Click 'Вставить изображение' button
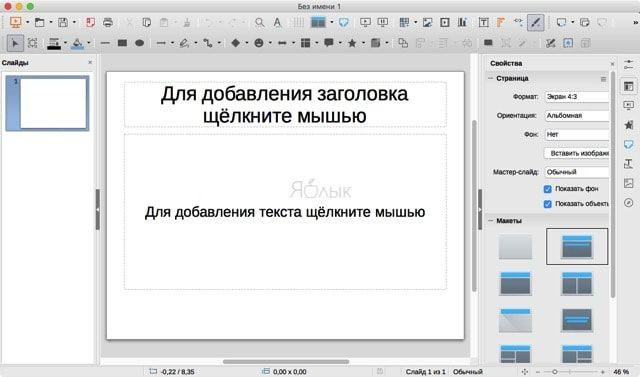 click(577, 153)
